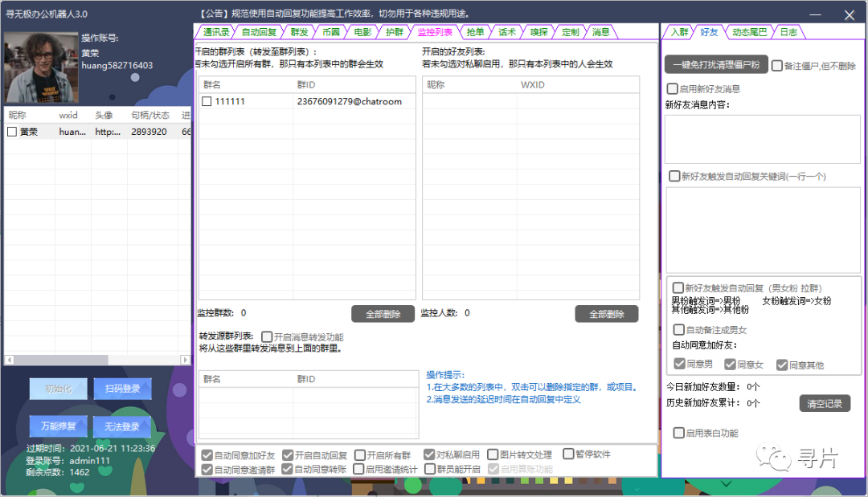868x497 pixels.
Task: Open the 电影 tab
Action: (x=362, y=32)
